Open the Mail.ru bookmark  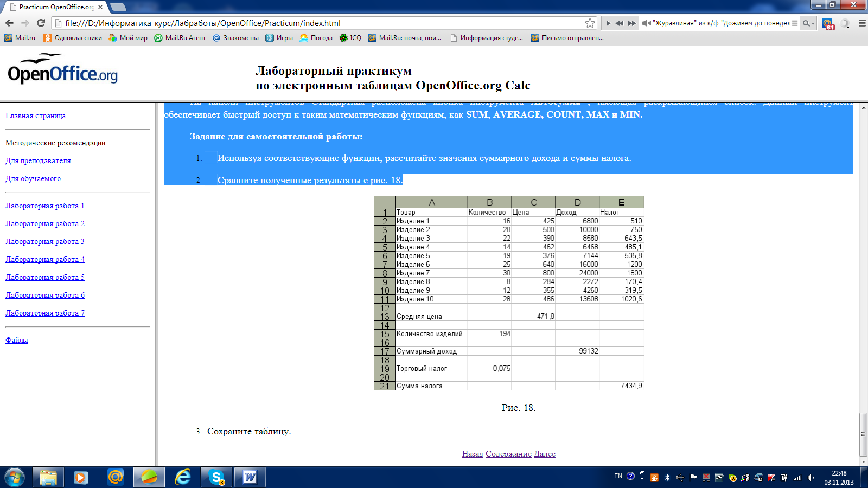20,38
